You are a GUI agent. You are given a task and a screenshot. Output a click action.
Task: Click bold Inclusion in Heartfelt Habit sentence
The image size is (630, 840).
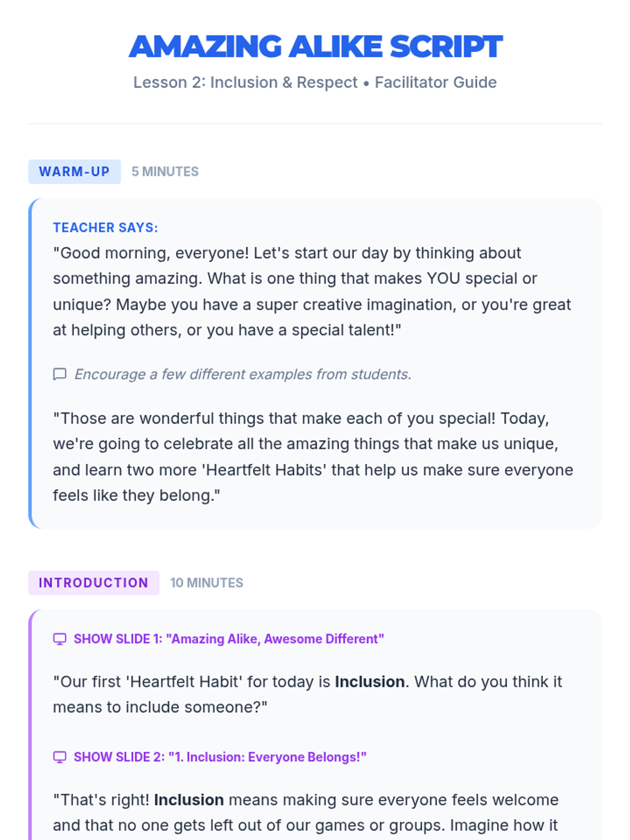(x=370, y=681)
